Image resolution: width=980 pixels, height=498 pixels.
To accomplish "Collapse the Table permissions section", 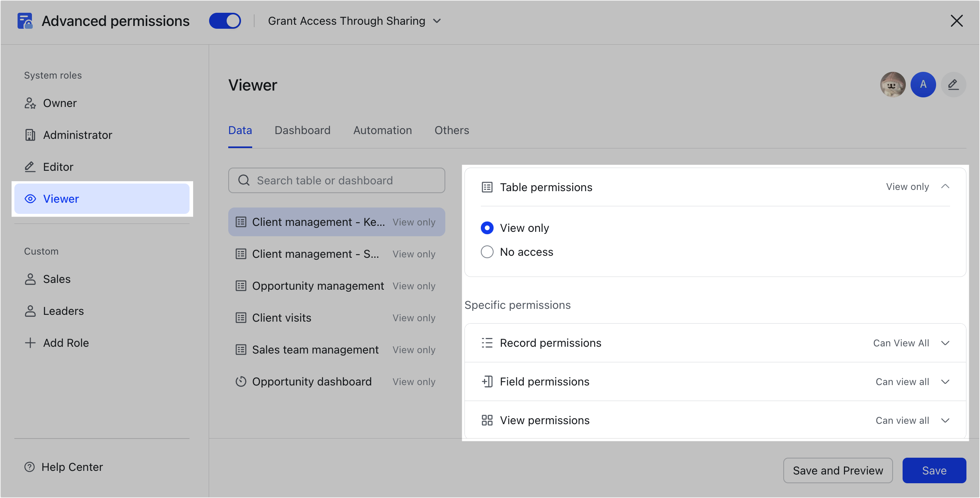I will (945, 186).
